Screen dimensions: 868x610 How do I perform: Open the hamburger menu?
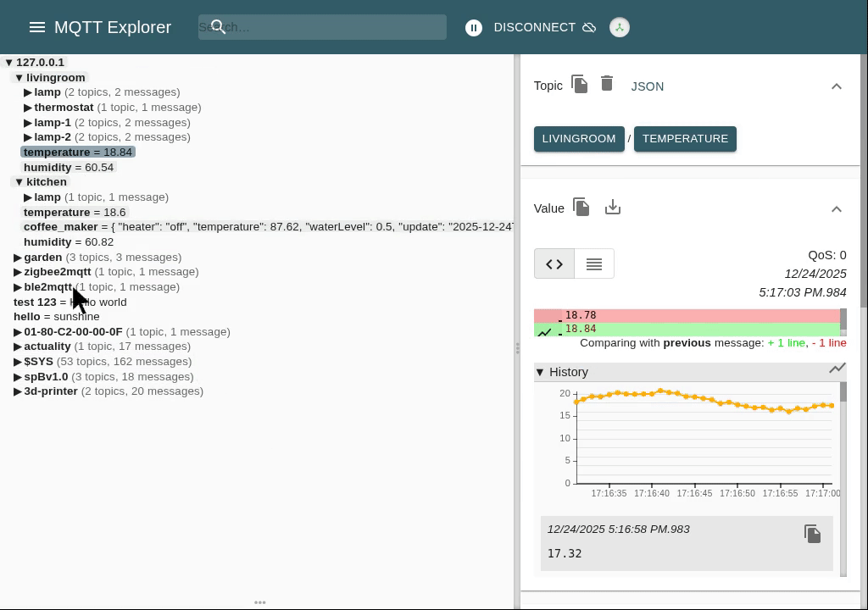(36, 27)
